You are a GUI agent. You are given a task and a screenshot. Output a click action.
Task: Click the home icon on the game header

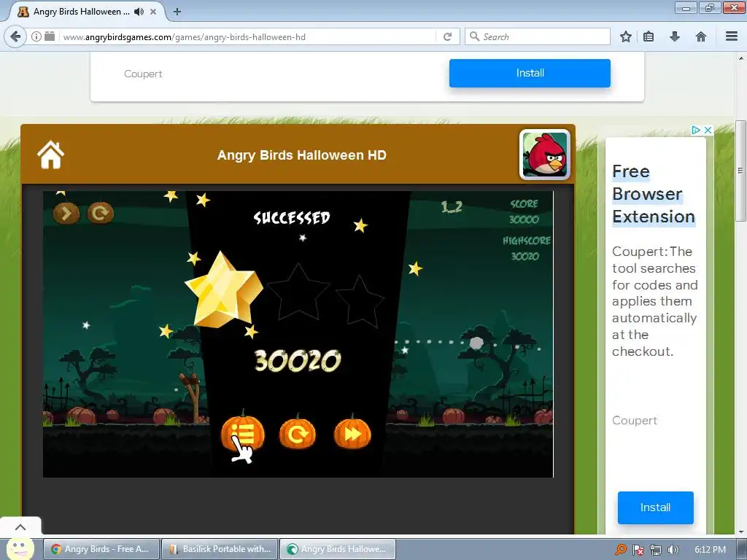[50, 155]
